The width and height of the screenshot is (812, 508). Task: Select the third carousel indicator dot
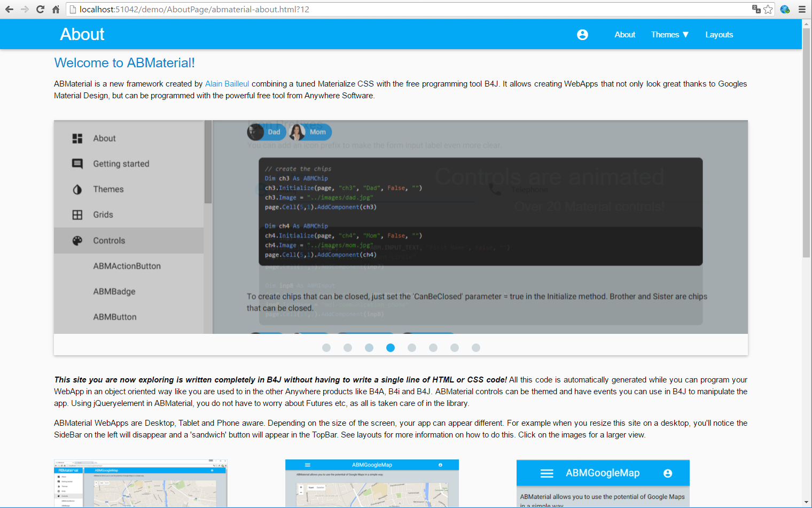[369, 348]
